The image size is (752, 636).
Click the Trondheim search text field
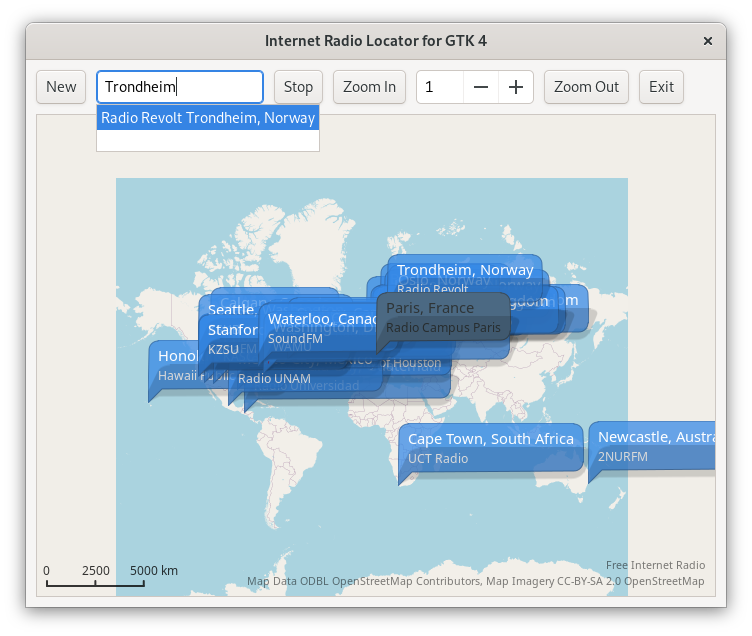pyautogui.click(x=180, y=87)
